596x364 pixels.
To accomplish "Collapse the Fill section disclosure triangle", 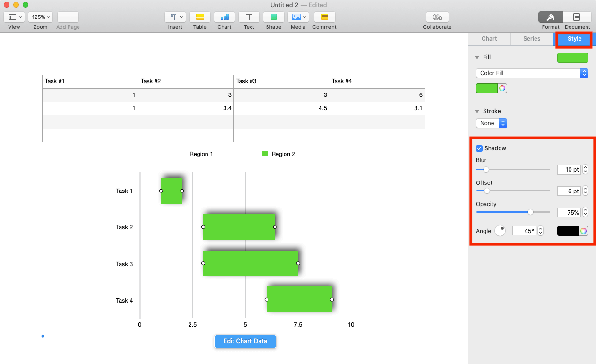I will tap(477, 57).
